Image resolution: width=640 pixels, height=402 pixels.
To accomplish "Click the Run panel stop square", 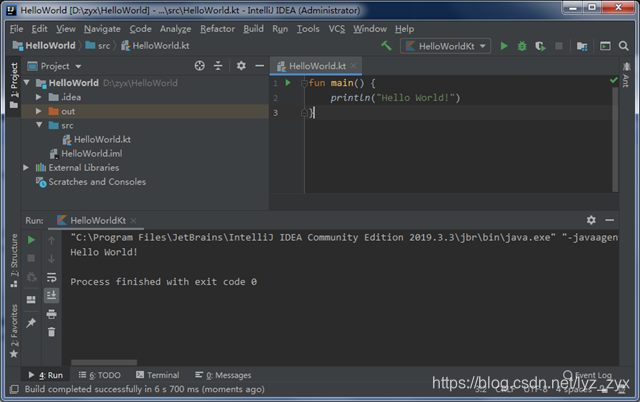I will coord(31,258).
